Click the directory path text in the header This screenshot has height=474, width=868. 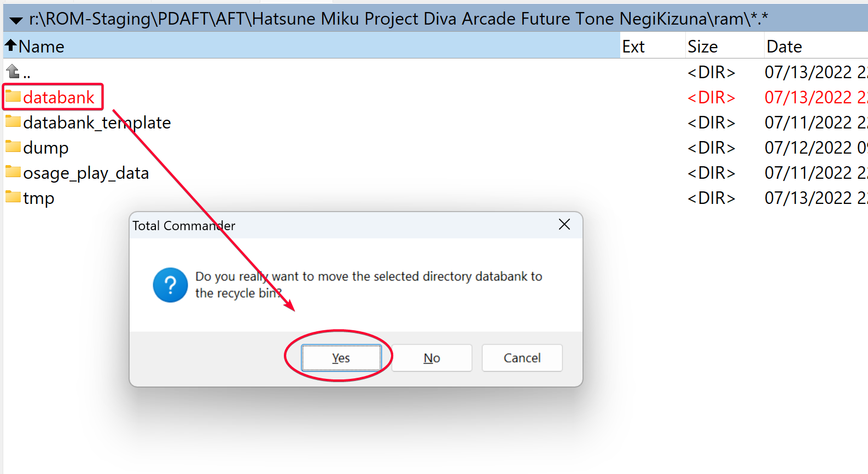(398, 19)
